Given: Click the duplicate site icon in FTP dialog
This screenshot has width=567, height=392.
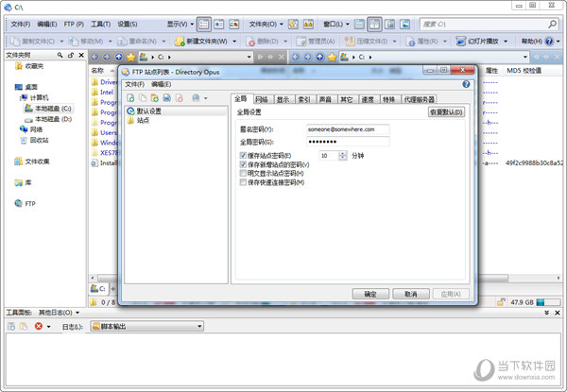Looking at the screenshot, I should (143, 98).
